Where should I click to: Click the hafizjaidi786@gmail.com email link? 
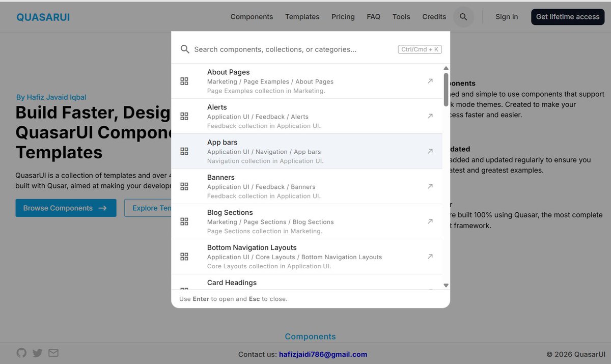pos(323,354)
